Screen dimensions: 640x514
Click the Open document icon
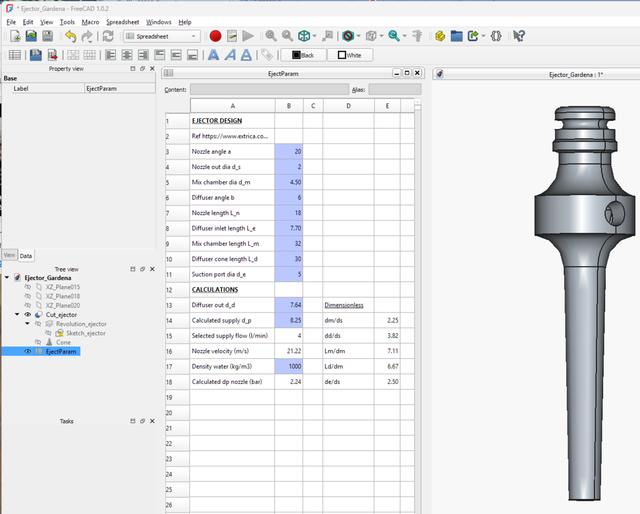coord(31,36)
